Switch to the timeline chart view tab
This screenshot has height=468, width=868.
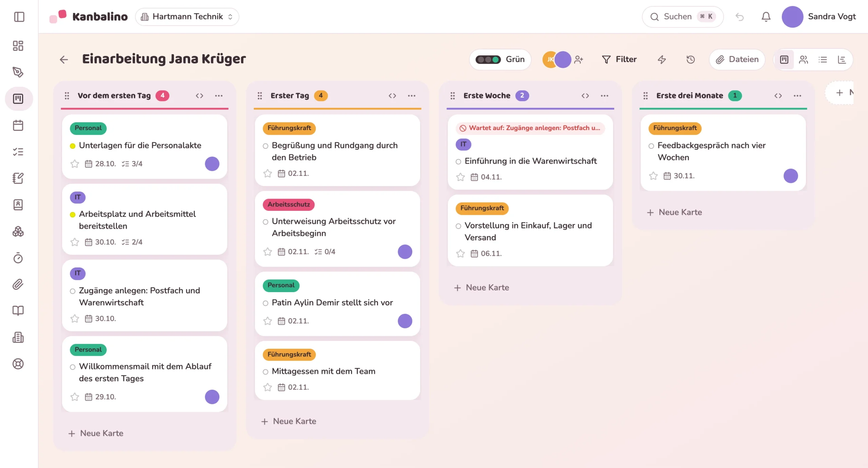(842, 60)
